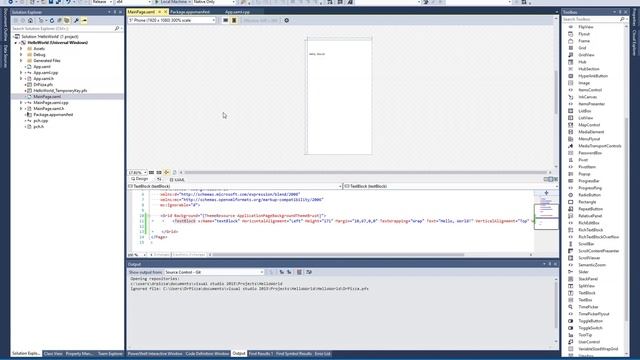Select the MediaElement control in Toolbox

[591, 132]
